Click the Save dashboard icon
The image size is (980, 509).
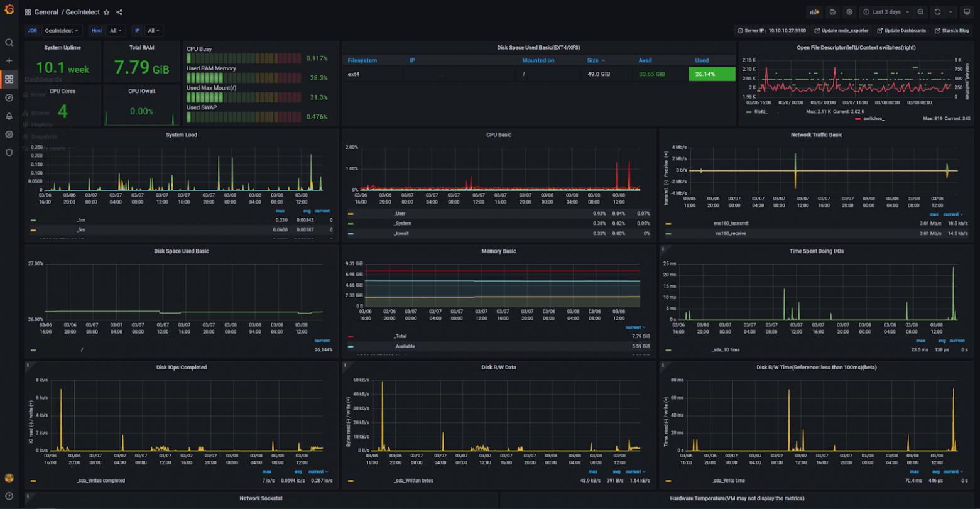[832, 12]
